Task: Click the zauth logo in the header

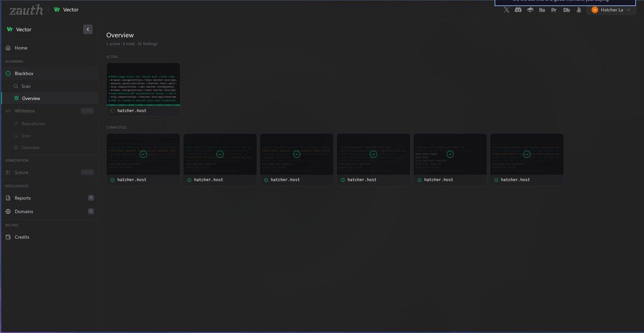Action: point(26,9)
